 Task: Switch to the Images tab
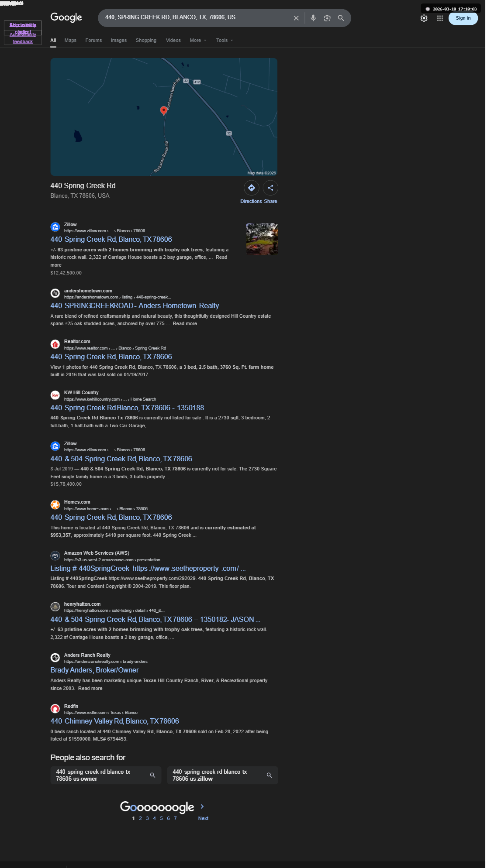point(119,40)
